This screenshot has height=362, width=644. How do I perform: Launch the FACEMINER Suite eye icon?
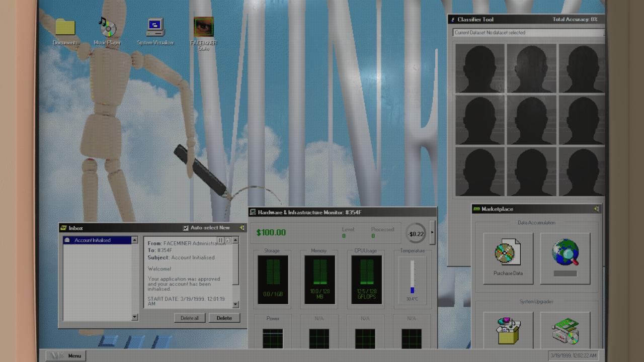pos(204,28)
